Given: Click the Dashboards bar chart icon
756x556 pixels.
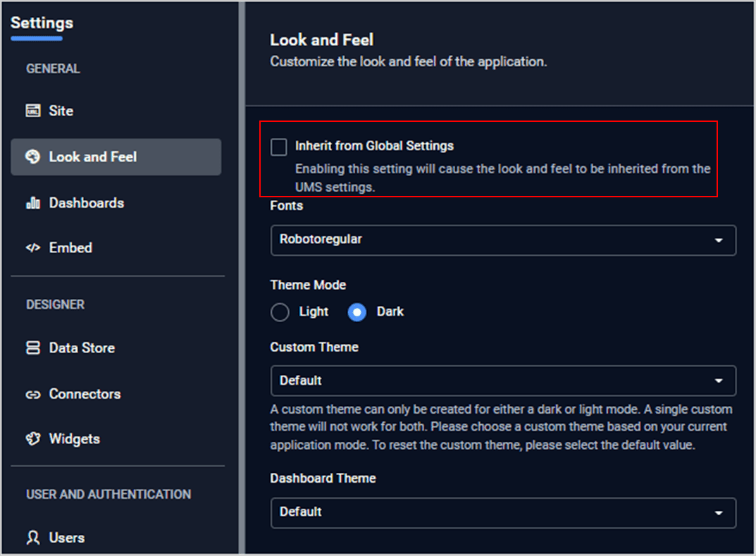Looking at the screenshot, I should tap(32, 203).
